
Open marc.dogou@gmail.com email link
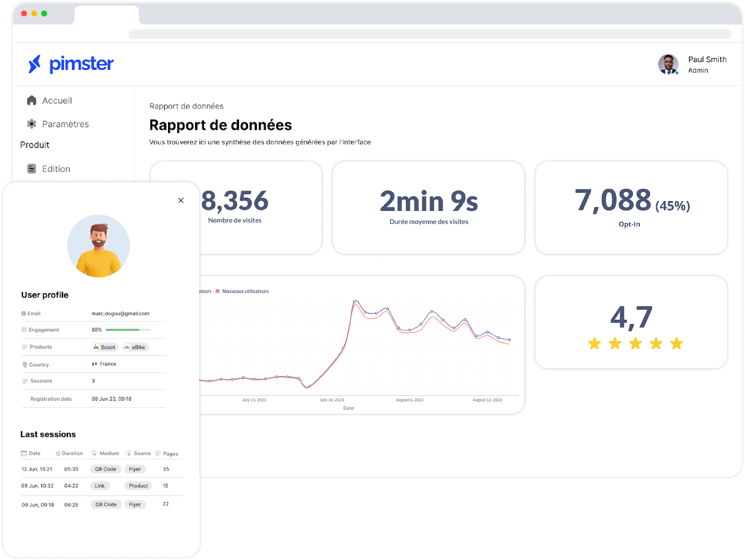[121, 313]
